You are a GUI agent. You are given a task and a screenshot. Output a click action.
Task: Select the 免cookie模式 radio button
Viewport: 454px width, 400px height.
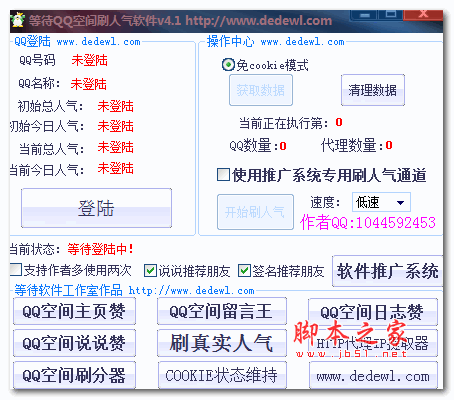228,64
